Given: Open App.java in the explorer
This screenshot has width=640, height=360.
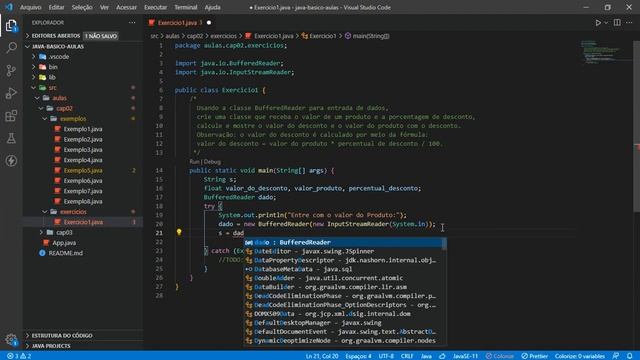Looking at the screenshot, I should tap(64, 243).
